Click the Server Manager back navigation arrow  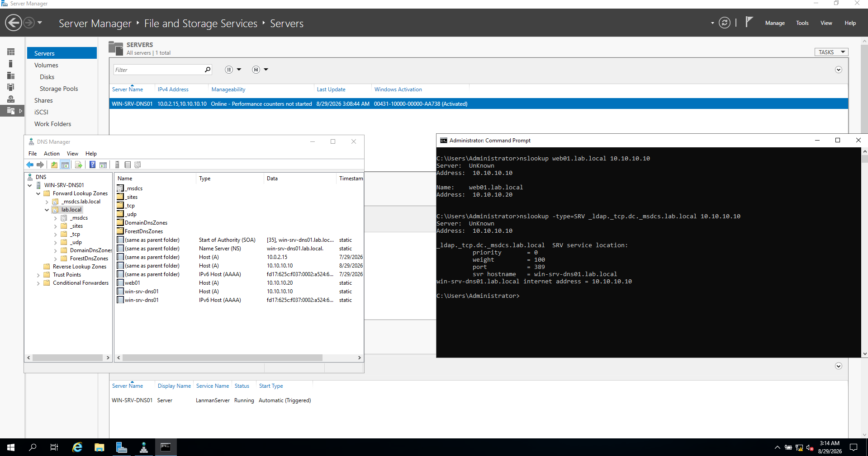coord(14,23)
